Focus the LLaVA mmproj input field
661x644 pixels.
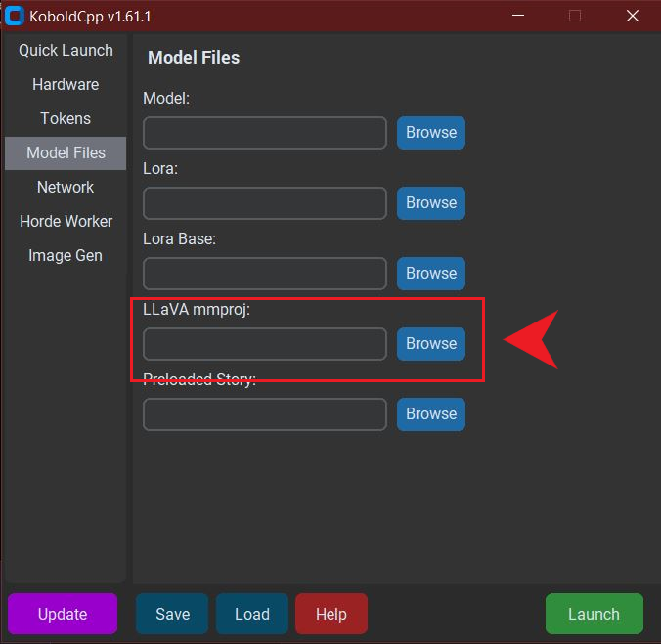click(265, 344)
